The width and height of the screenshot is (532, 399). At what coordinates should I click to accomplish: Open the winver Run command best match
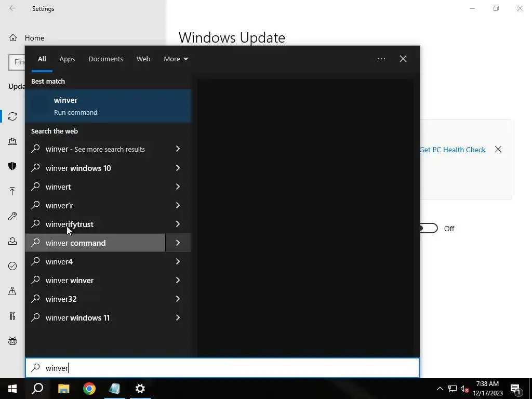tap(108, 106)
